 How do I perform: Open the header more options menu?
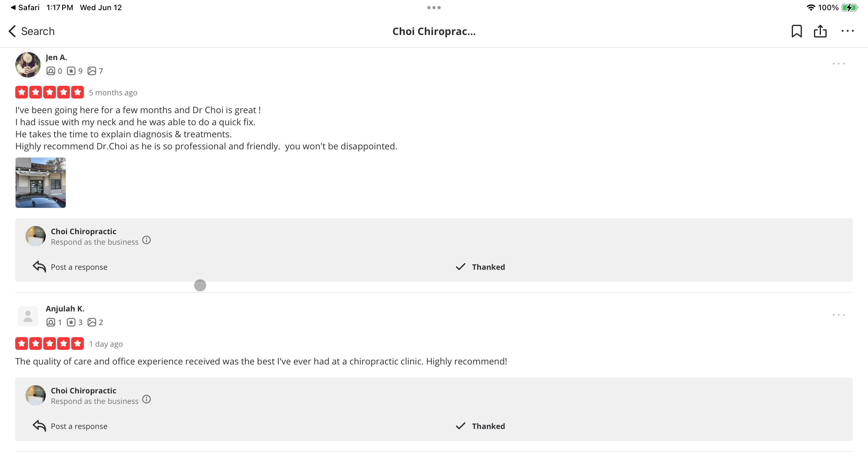847,31
